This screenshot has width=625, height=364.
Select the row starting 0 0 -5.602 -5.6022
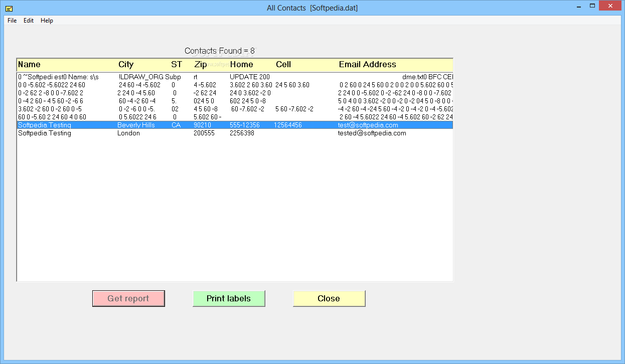(235, 85)
